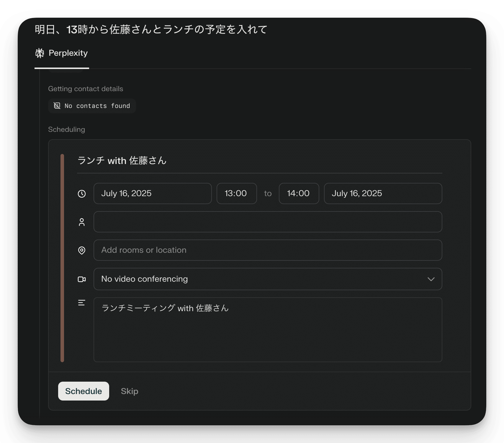Image resolution: width=504 pixels, height=443 pixels.
Task: Click the Add rooms or location field
Action: pyautogui.click(x=268, y=250)
